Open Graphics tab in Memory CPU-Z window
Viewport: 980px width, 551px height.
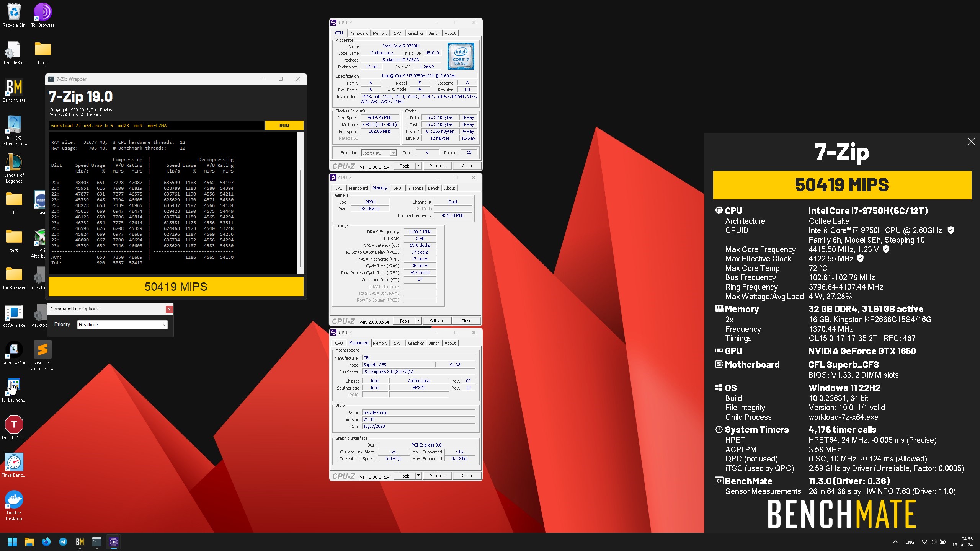(415, 188)
